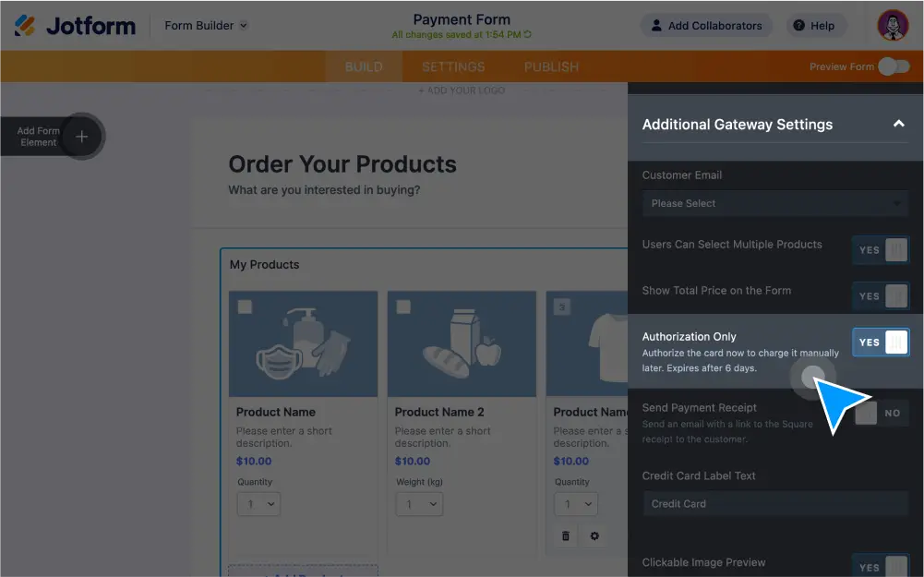The width and height of the screenshot is (924, 577).
Task: Open product settings via the gear icon
Action: point(594,535)
